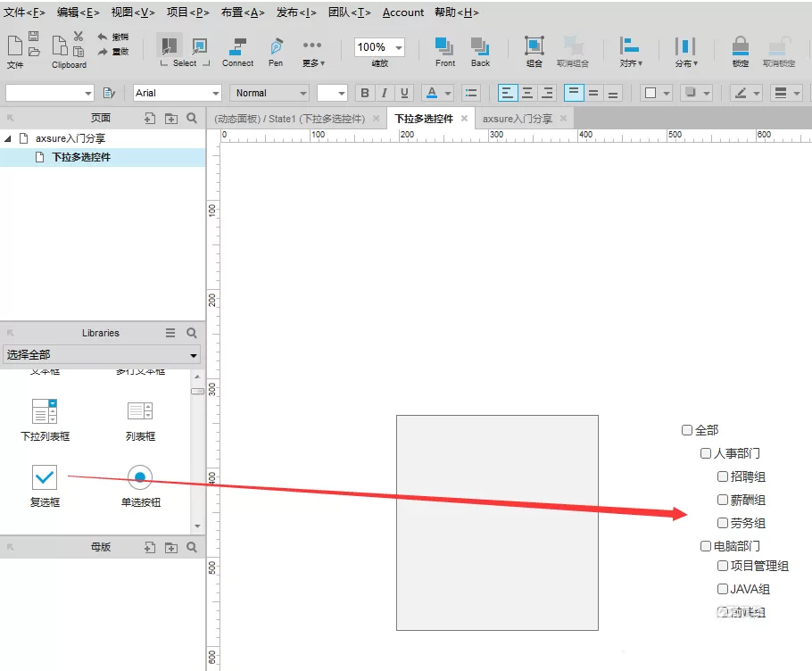Bring widget to Front

444,51
